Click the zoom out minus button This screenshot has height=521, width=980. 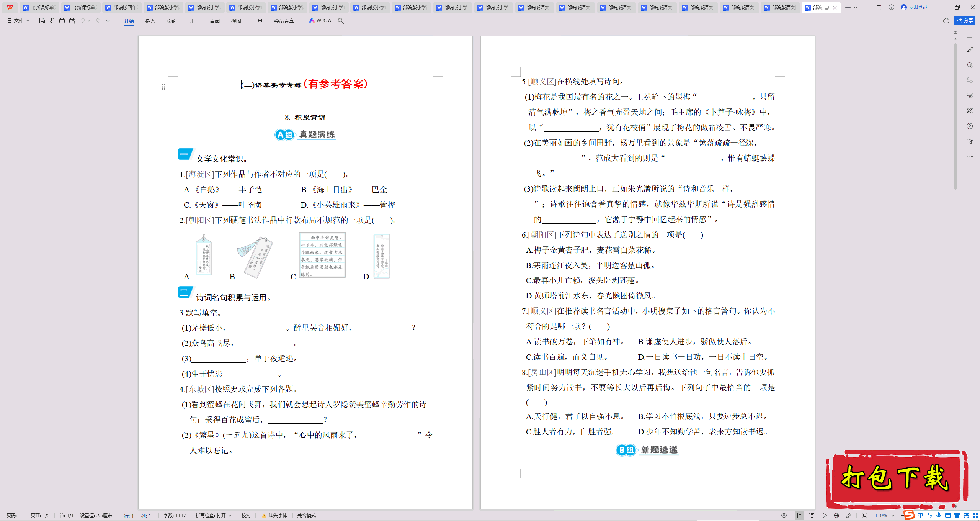click(x=902, y=516)
